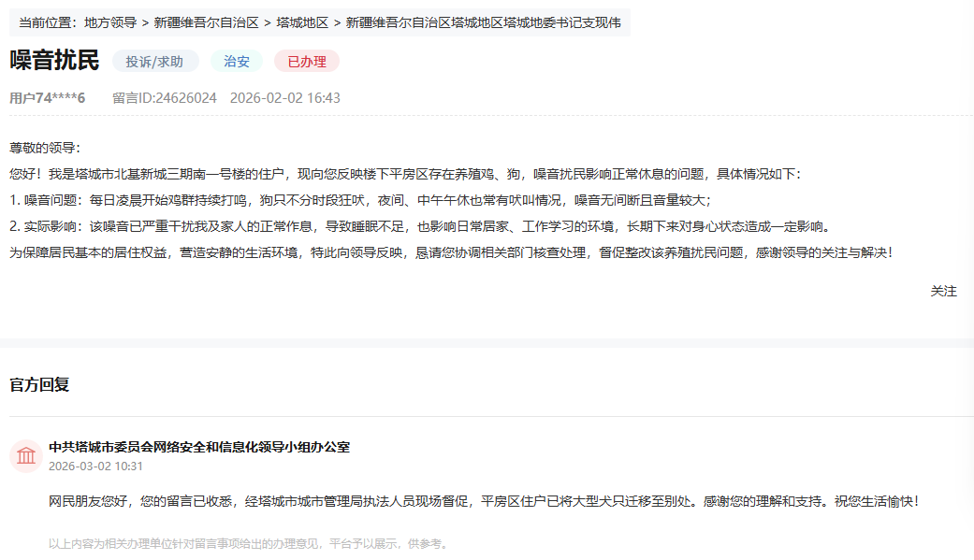Click the username 用户74****6

48,98
